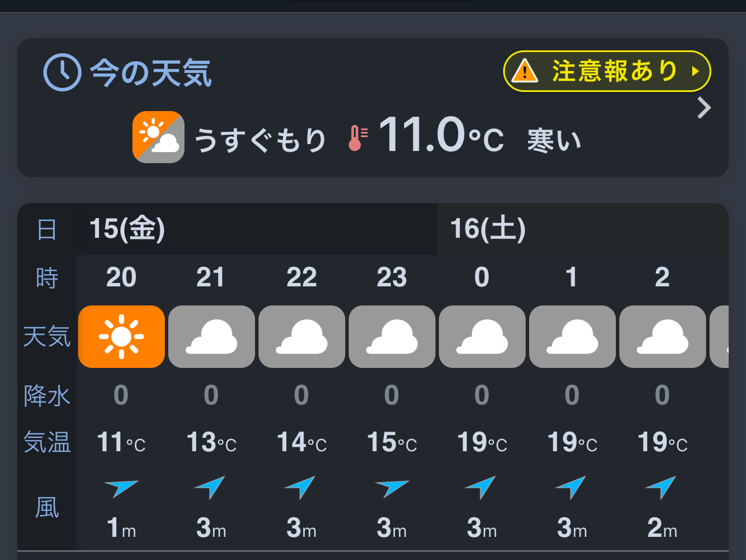
Task: Click the wind direction arrow at 2時
Action: click(662, 487)
